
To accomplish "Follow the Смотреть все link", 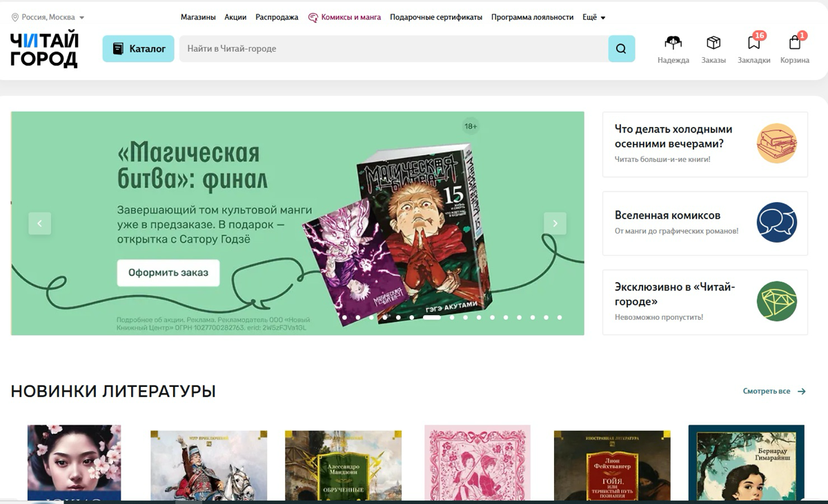I will (x=767, y=392).
